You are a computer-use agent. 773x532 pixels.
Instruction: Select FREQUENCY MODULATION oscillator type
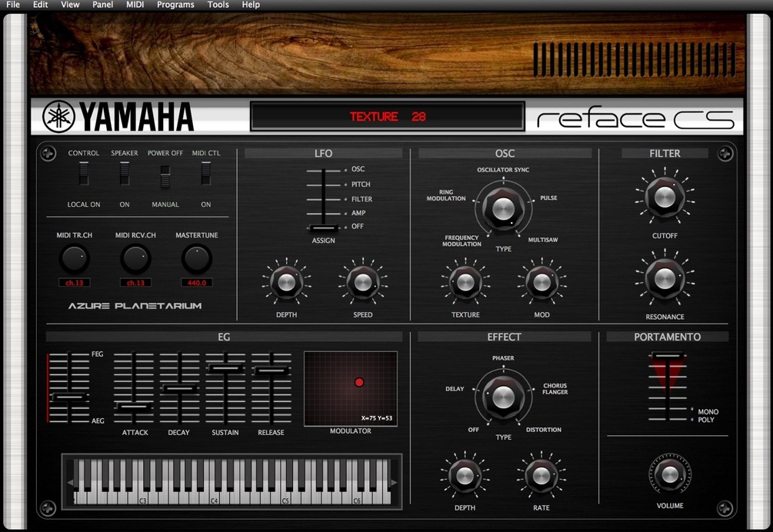pyautogui.click(x=462, y=241)
